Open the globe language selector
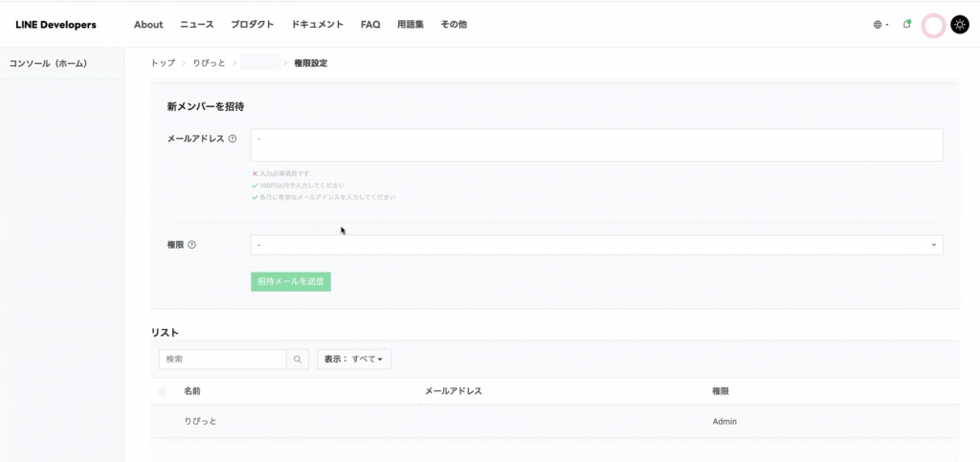 pos(880,25)
